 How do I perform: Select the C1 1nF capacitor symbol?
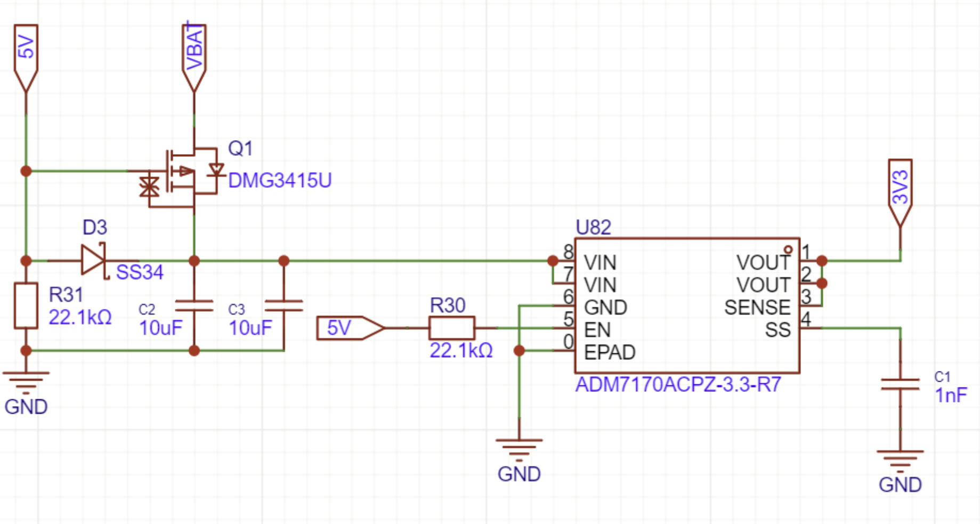[x=900, y=384]
